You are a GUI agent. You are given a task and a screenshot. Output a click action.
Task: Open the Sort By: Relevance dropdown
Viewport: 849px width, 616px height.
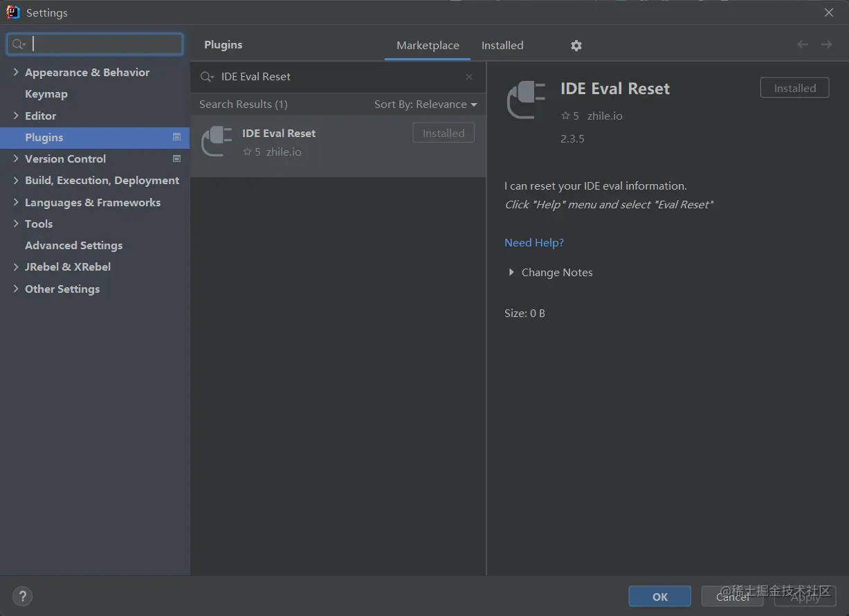coord(426,105)
